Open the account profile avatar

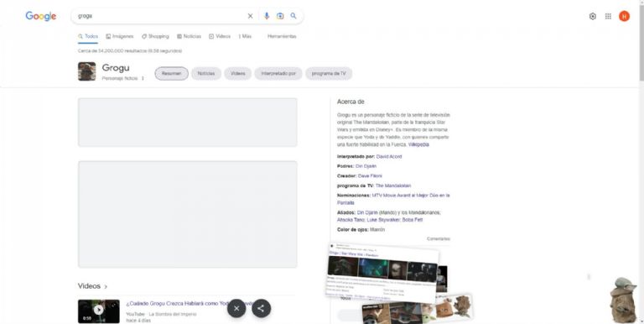click(624, 16)
